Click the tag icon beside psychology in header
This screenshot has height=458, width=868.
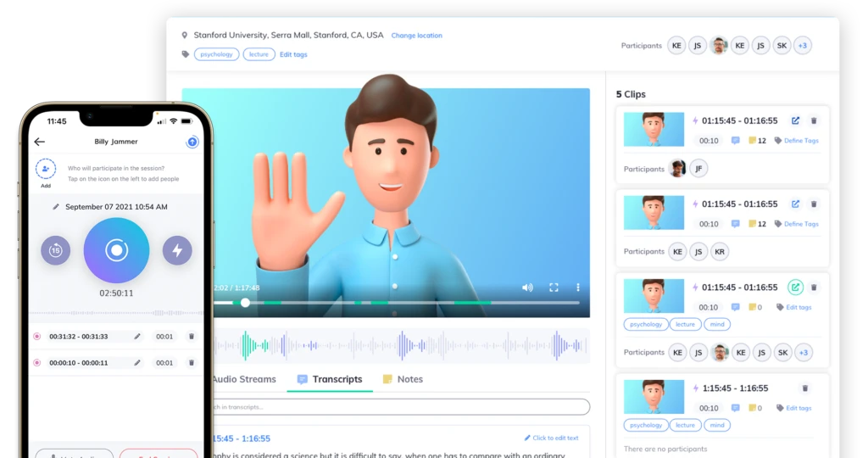(186, 54)
